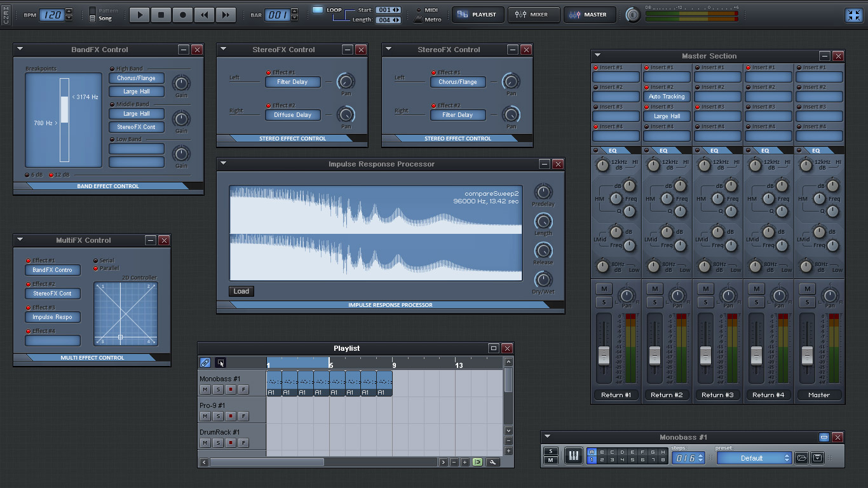
Task: Open the piano keyboard in Monobass #1
Action: [573, 456]
